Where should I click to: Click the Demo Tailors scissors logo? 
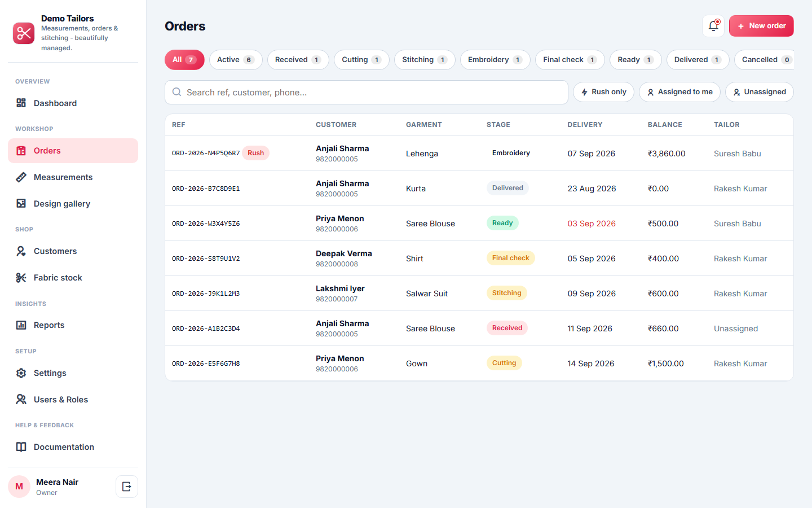coord(24,33)
